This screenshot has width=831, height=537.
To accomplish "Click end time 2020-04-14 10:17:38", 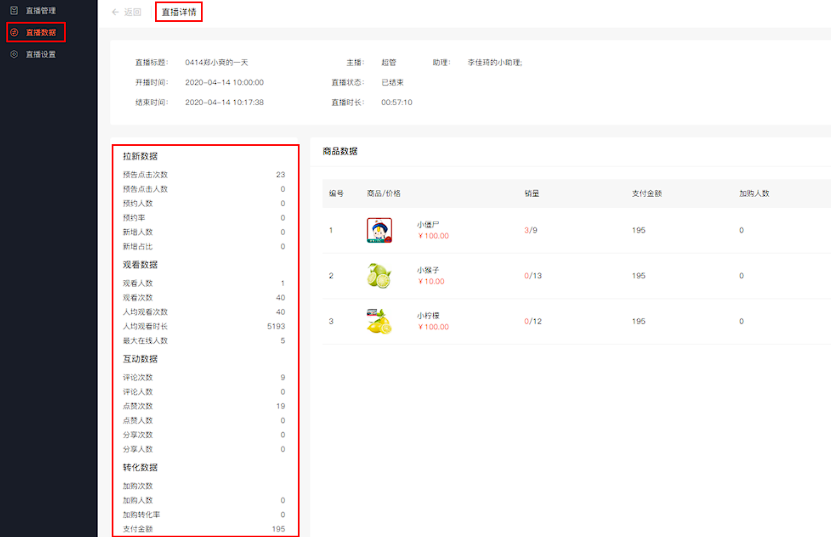I will (x=224, y=102).
